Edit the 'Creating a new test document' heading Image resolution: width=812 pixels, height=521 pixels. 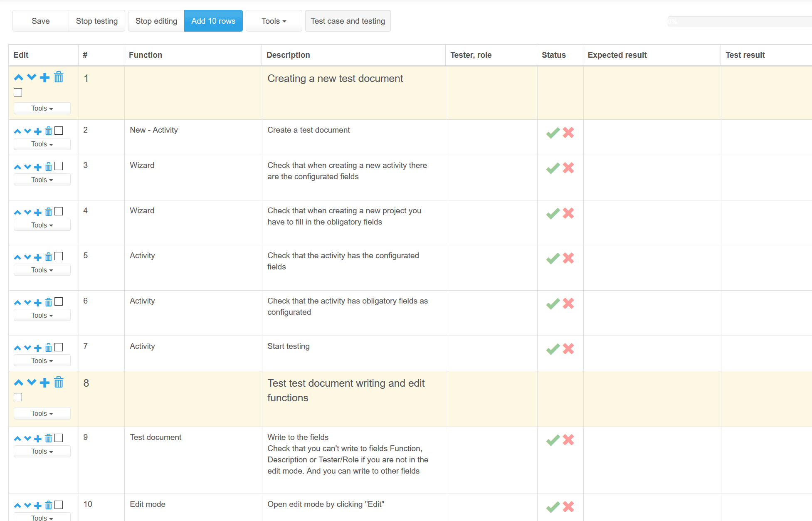click(335, 79)
